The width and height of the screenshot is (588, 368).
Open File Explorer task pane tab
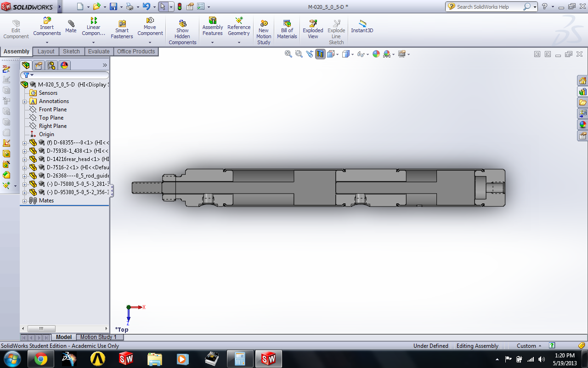tap(582, 103)
